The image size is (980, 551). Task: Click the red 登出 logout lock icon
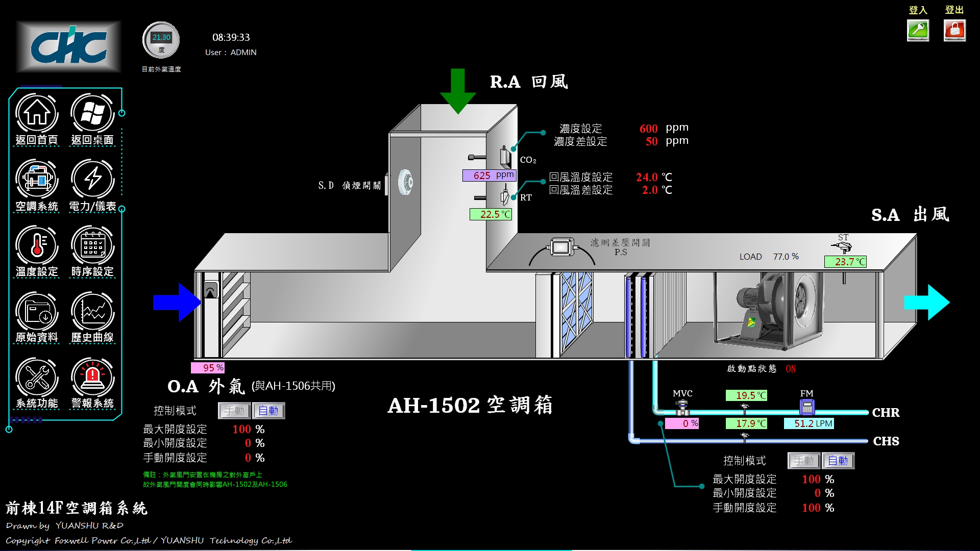(954, 31)
